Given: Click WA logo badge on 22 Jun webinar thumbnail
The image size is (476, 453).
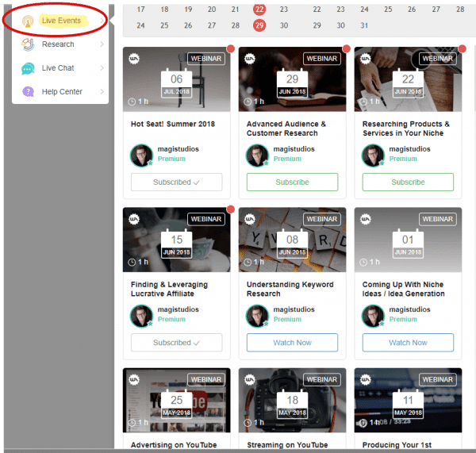Looking at the screenshot, I should click(365, 59).
